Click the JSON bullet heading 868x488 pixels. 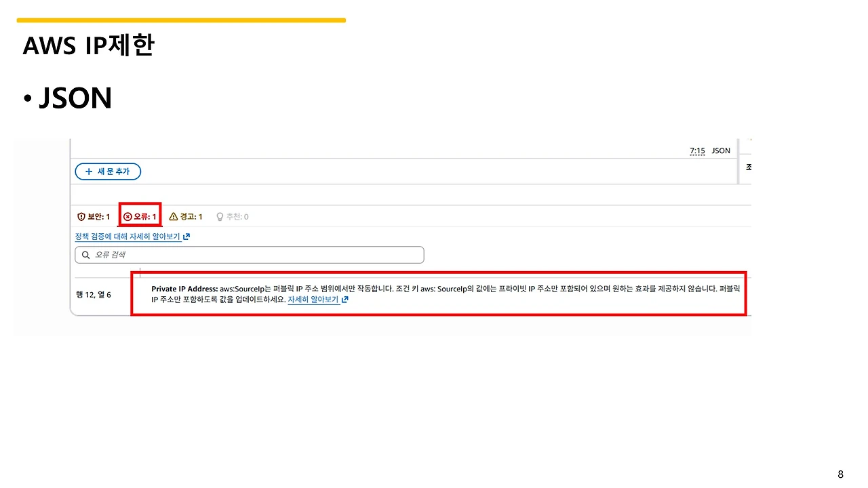click(75, 98)
